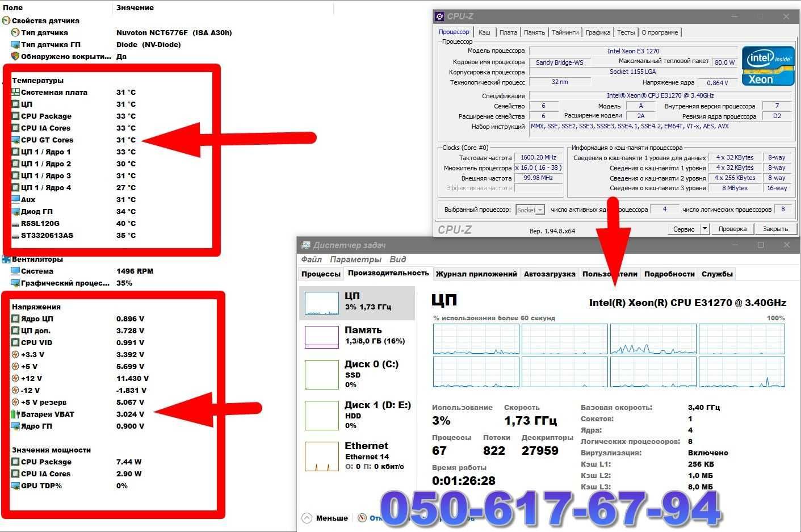Open the Память tab in CPU-Z
The height and width of the screenshot is (532, 801).
(534, 32)
